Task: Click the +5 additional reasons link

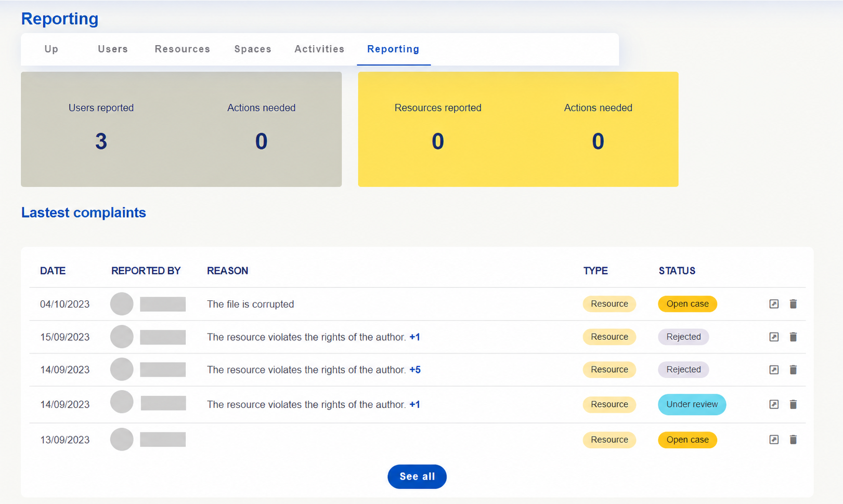Action: point(415,369)
